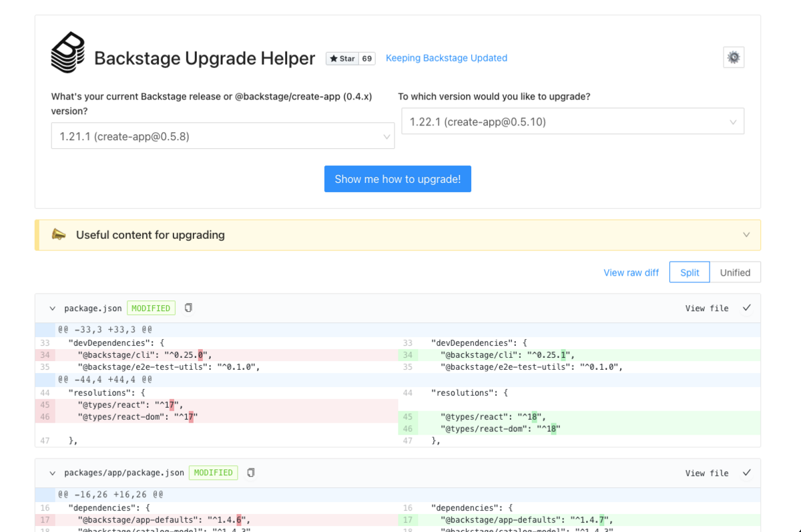Copy the package.json file path

(188, 308)
